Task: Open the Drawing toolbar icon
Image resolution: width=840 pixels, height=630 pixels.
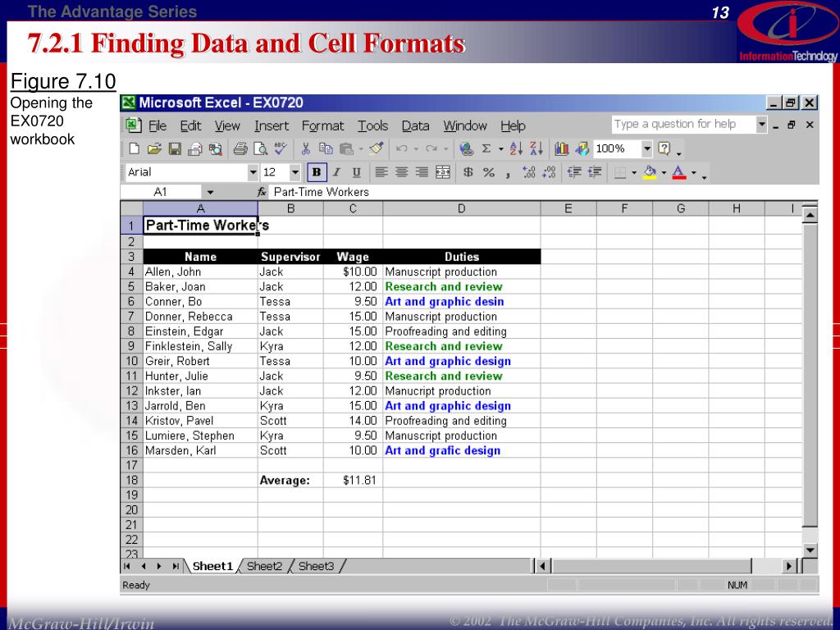Action: [x=582, y=149]
